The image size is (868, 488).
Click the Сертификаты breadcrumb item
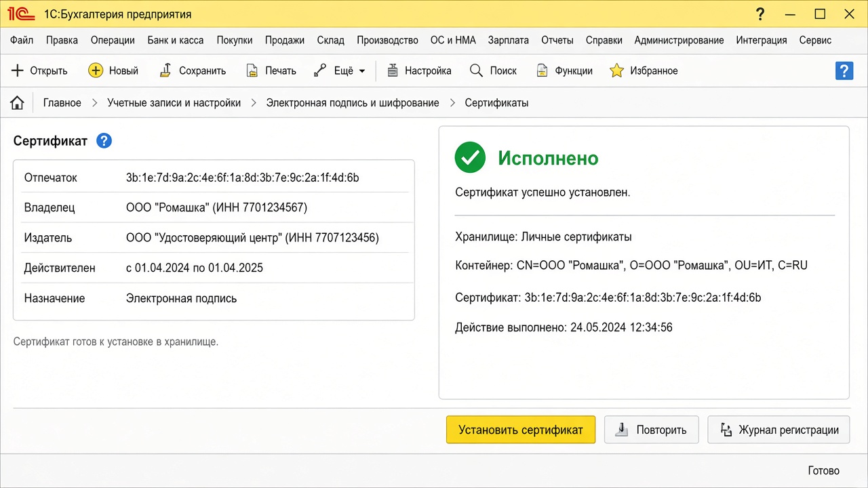tap(496, 103)
